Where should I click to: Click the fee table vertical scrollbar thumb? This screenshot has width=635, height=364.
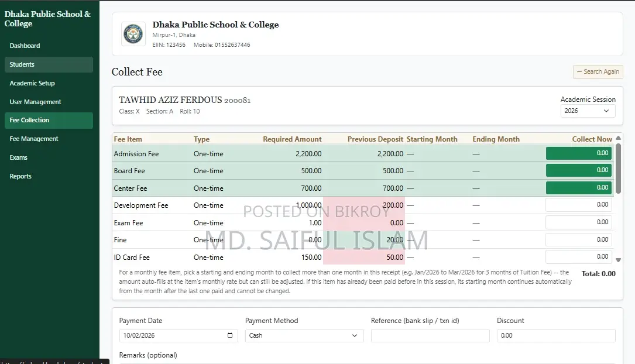click(618, 169)
